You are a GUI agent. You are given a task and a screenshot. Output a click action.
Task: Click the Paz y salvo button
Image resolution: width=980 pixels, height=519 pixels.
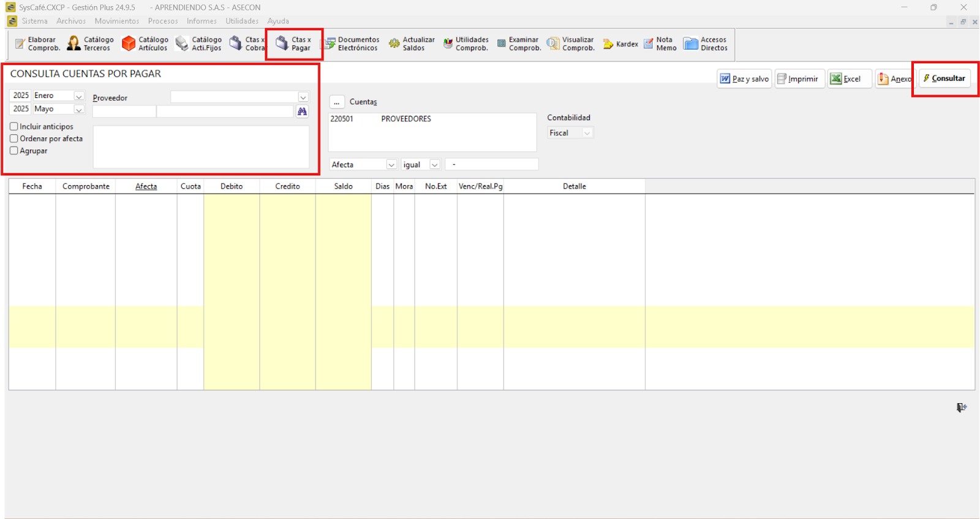(744, 79)
